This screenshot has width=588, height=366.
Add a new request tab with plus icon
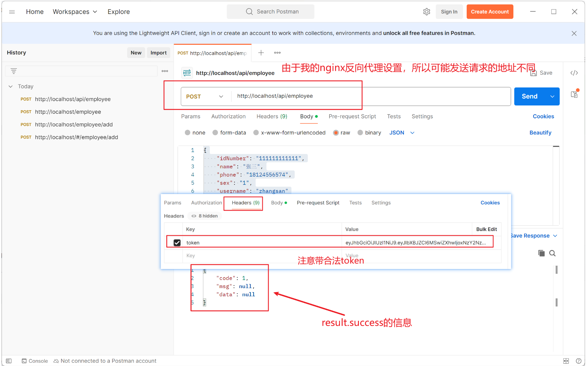click(x=261, y=53)
